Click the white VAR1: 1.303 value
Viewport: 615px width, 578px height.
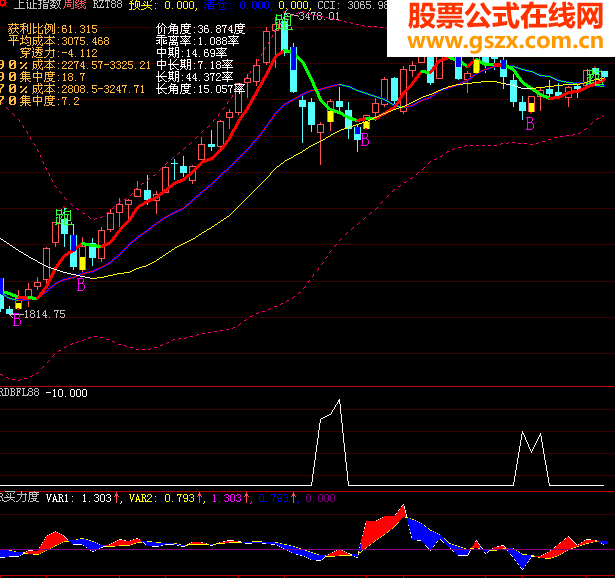83,498
